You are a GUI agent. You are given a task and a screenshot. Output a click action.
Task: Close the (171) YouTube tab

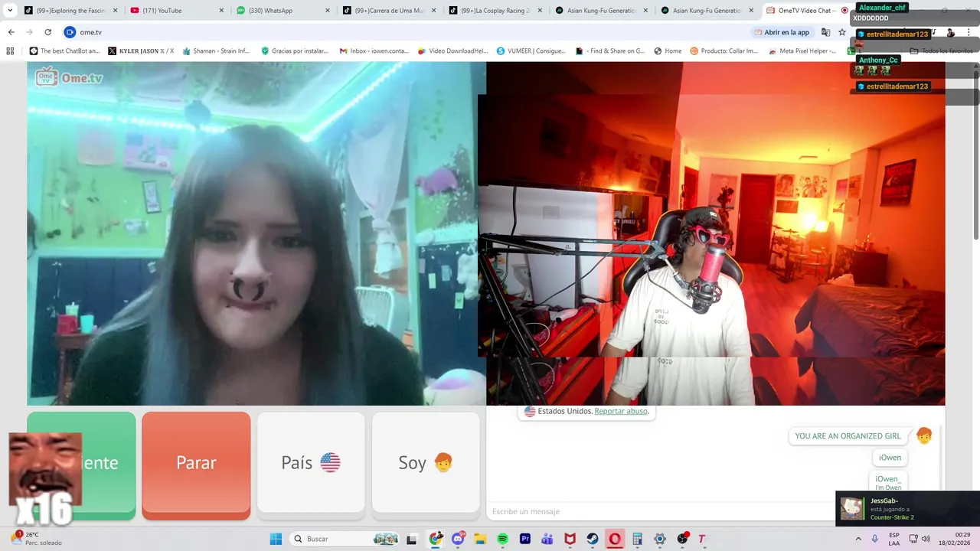[221, 11]
